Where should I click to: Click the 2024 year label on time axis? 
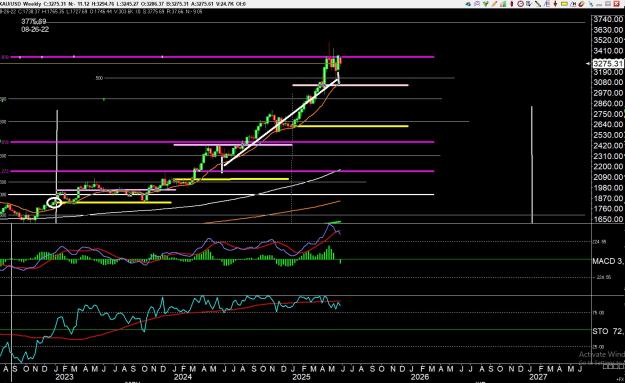(183, 377)
